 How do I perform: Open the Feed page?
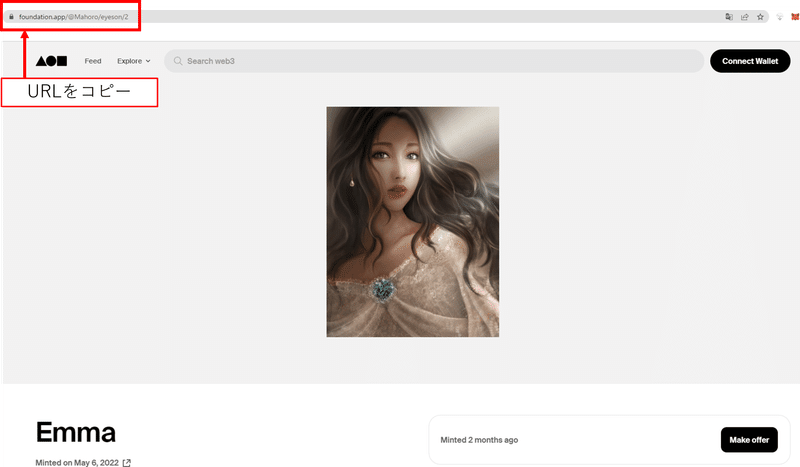coord(93,61)
